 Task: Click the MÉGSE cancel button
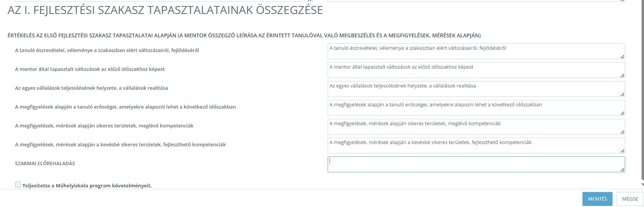point(630,199)
